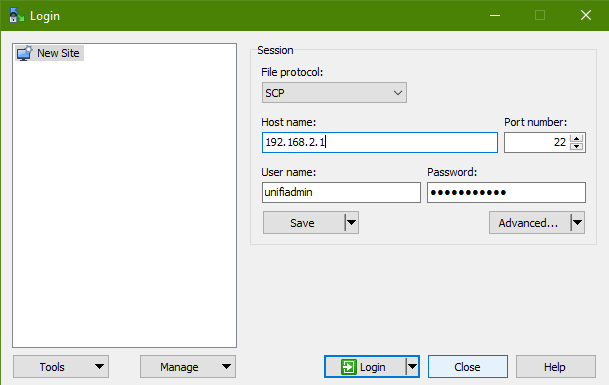Increase port number with up arrow

[577, 138]
